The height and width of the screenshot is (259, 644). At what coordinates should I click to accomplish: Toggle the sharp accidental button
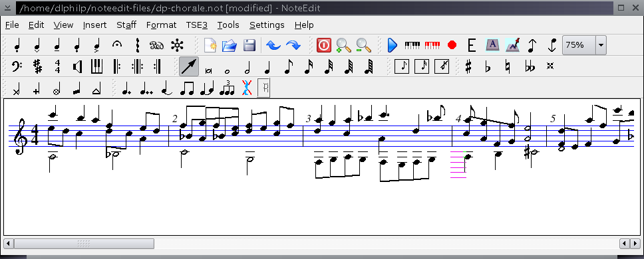click(468, 66)
